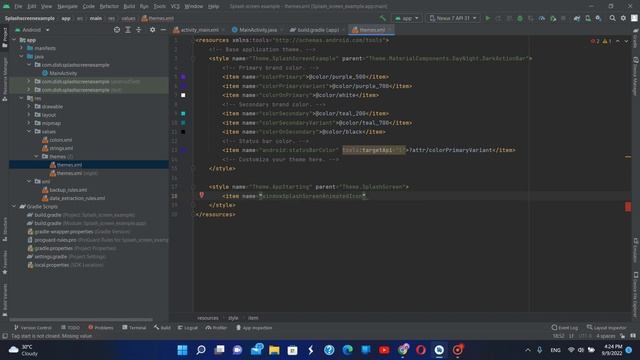
Task: Collapse the values folder
Action: coord(29,131)
